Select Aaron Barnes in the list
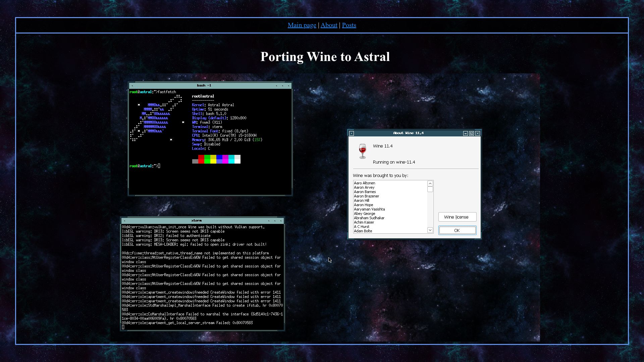This screenshot has width=644, height=362. coord(365,192)
